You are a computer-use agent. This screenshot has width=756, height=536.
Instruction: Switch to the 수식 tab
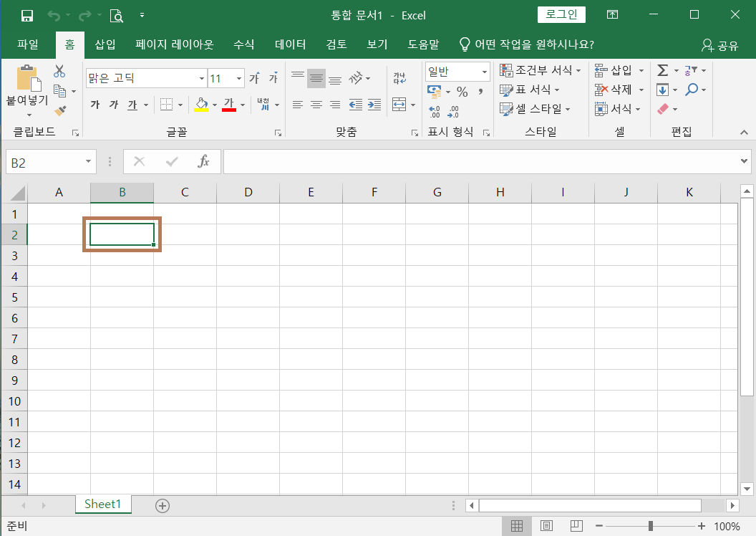[x=243, y=44]
